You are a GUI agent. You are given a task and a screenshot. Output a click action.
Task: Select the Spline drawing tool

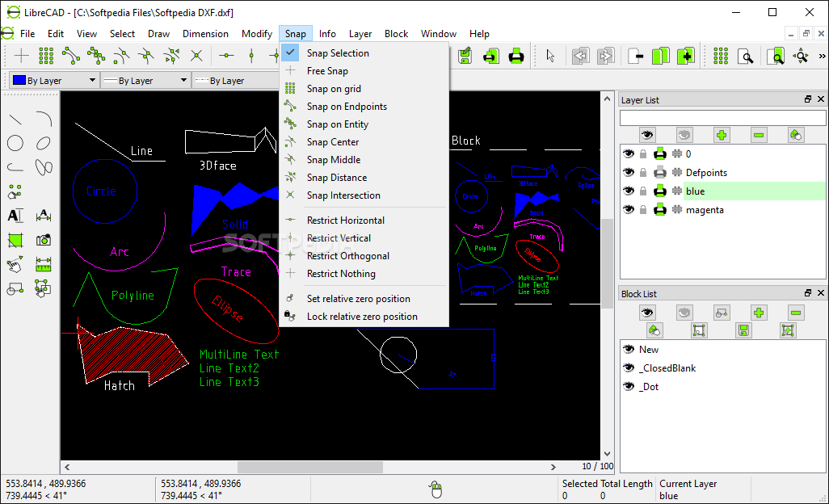[44, 167]
